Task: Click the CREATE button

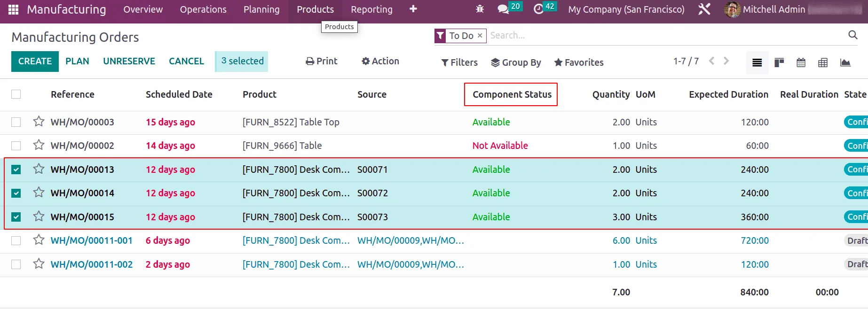Action: [x=35, y=62]
